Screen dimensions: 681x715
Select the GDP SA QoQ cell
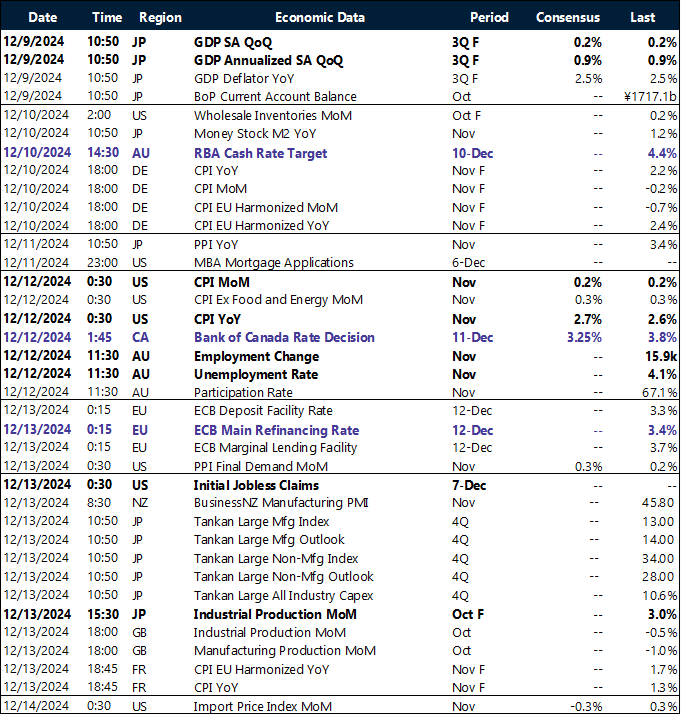[x=233, y=42]
